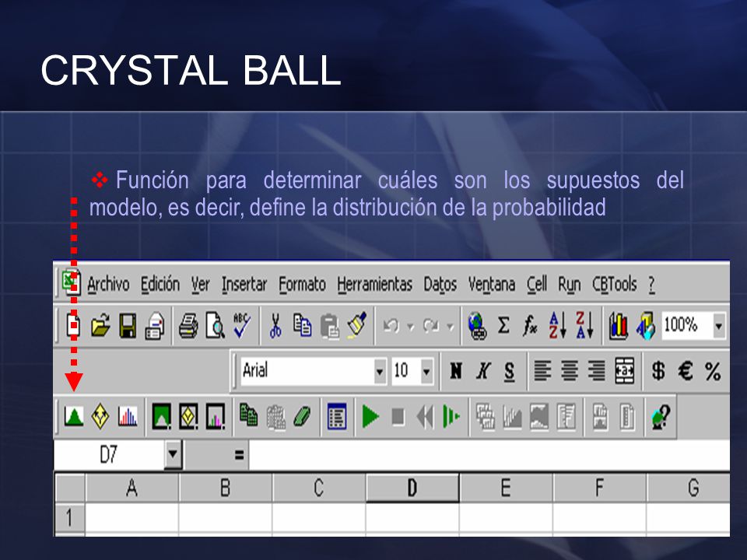Select column D header
Image resolution: width=747 pixels, height=560 pixels.
tap(412, 487)
